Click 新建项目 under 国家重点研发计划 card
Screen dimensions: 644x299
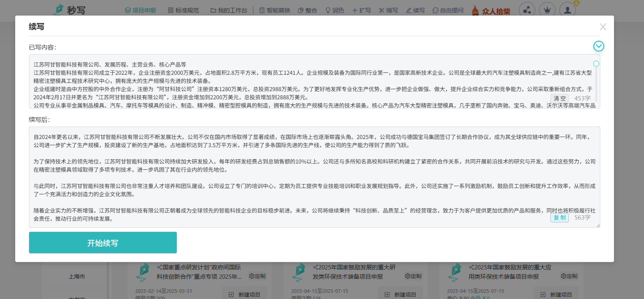pos(244,294)
